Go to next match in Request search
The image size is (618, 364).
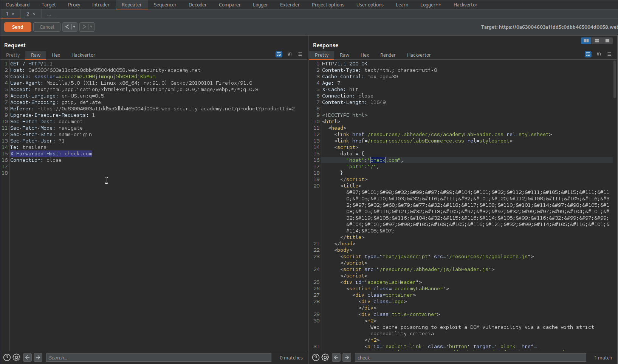tap(38, 357)
